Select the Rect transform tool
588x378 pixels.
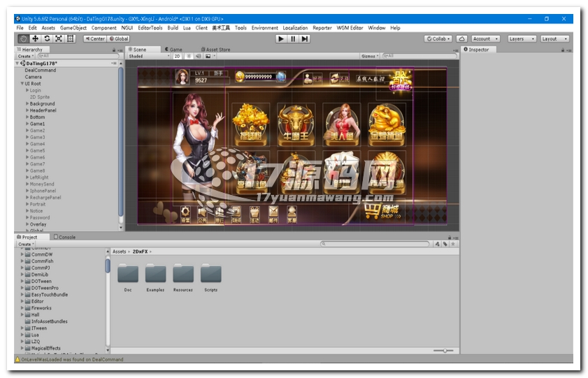70,38
